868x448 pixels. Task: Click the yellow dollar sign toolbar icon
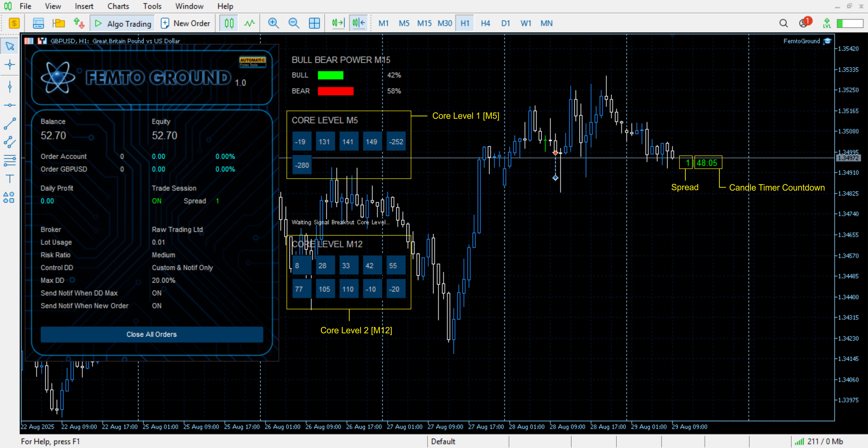[x=14, y=23]
